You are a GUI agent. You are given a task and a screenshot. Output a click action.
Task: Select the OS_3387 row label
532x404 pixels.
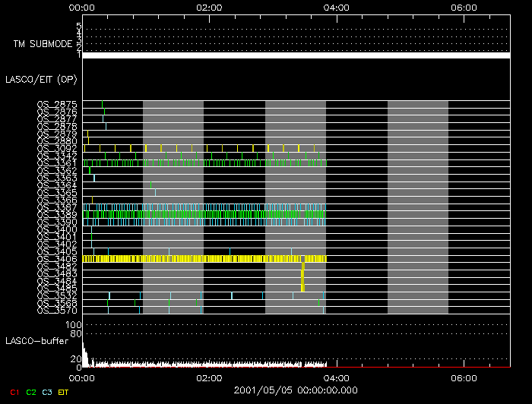click(x=57, y=207)
